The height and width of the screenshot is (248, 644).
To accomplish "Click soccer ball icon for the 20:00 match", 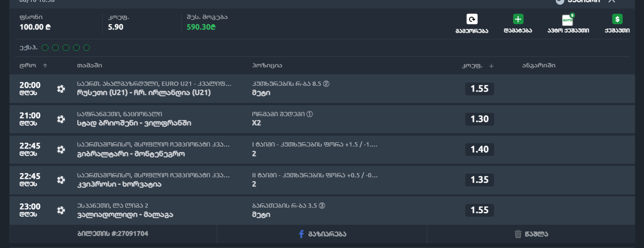I will point(61,89).
